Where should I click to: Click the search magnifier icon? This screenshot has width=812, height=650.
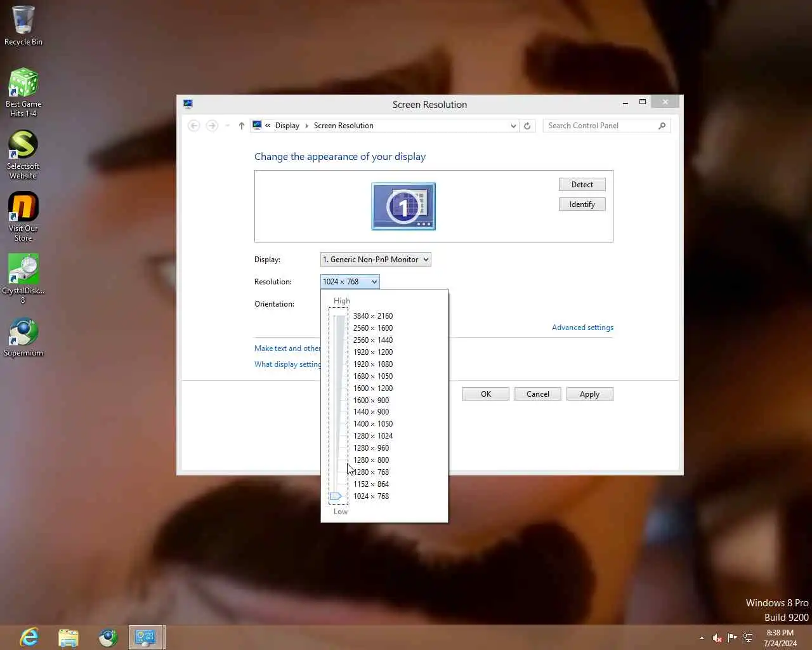(662, 126)
